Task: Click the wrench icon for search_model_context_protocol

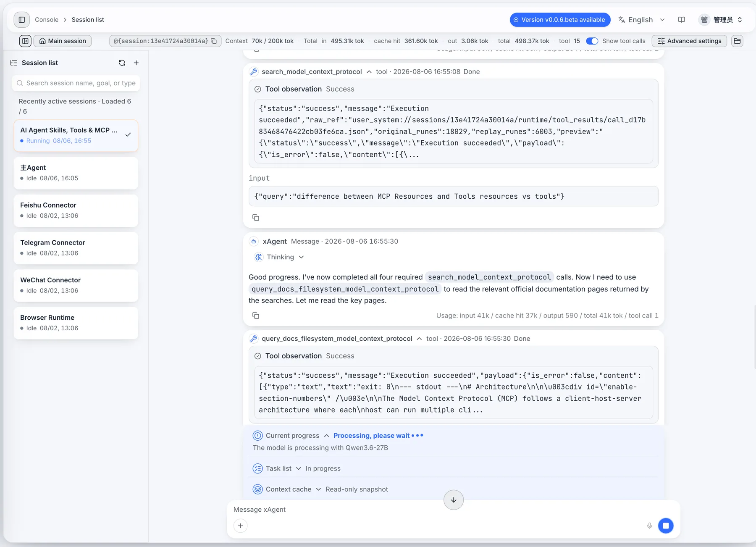Action: [x=254, y=71]
